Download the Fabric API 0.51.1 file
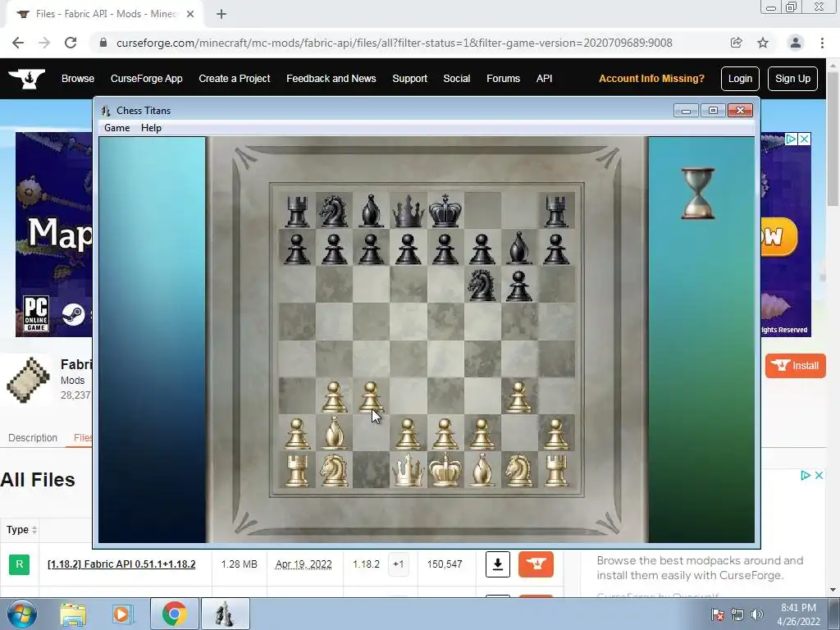The width and height of the screenshot is (840, 630). [498, 564]
